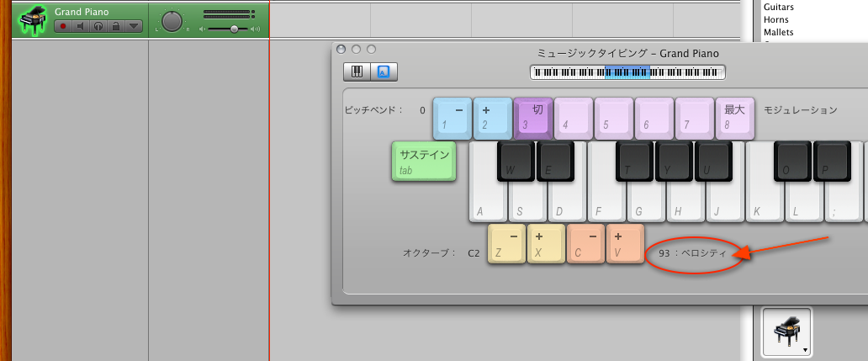Play the white piano key labeled D
The width and height of the screenshot is (868, 361).
(568, 202)
